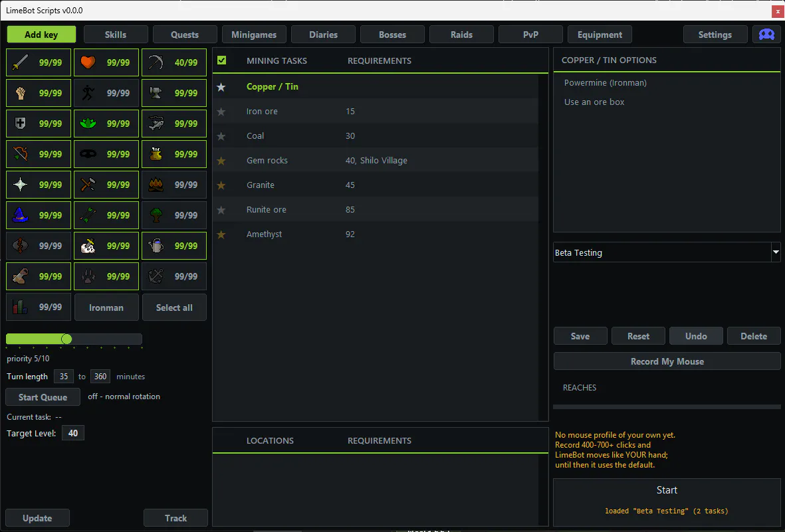Screen dimensions: 785x532
Task: Select the Thieving mask skill tile
Action: tap(106, 154)
